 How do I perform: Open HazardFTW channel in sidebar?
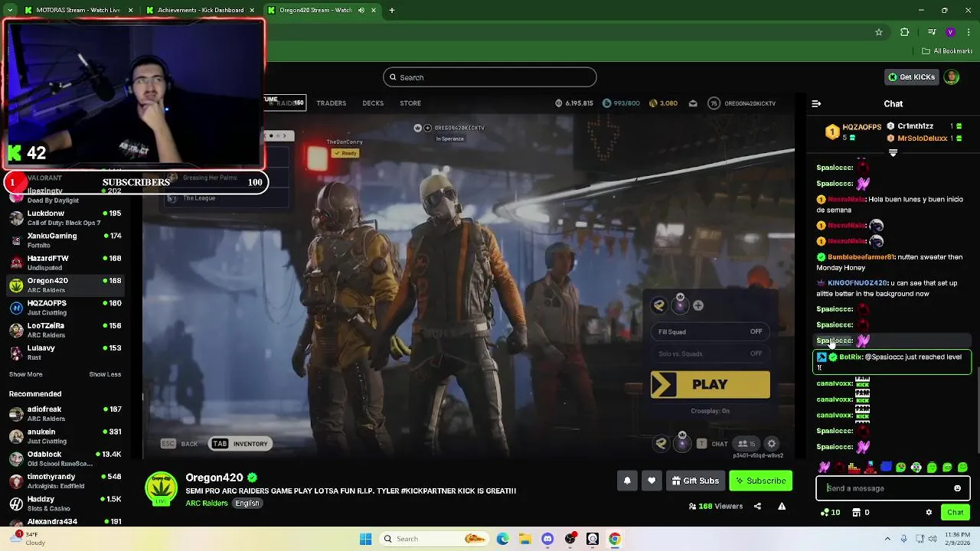[x=65, y=262]
